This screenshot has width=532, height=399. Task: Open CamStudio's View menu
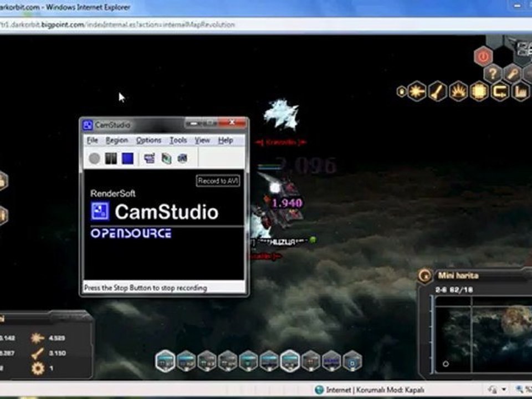pyautogui.click(x=202, y=140)
